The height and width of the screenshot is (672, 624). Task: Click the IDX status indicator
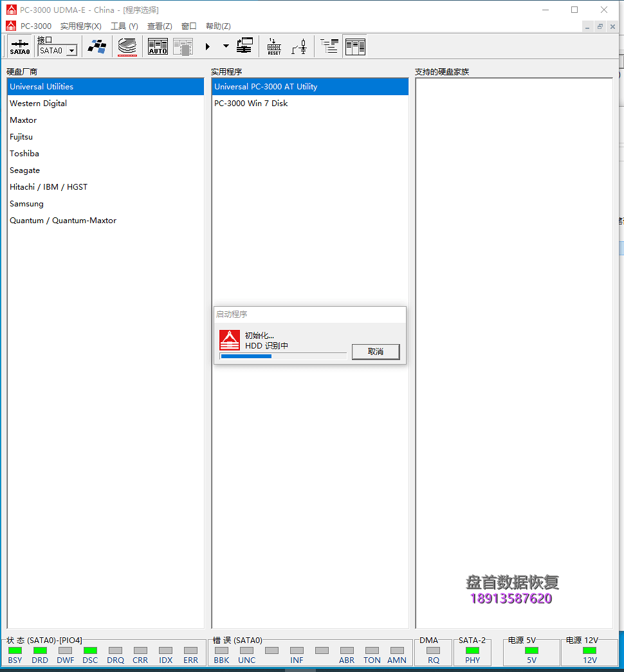pyautogui.click(x=165, y=651)
